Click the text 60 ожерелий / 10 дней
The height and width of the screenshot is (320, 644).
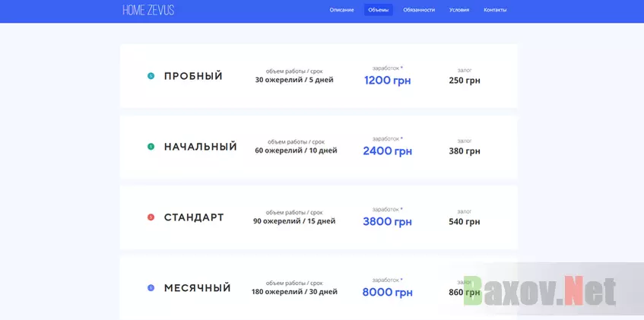(296, 150)
